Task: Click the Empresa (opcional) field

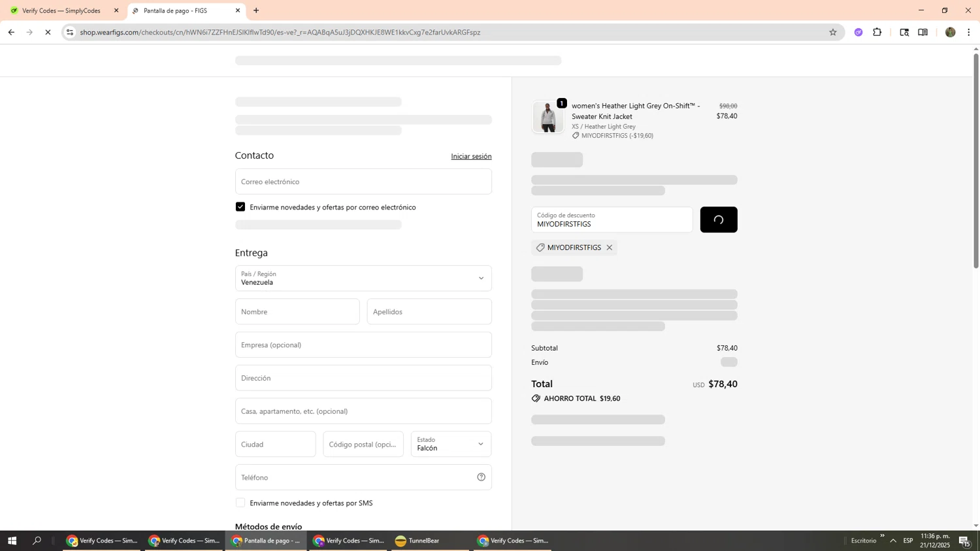Action: tap(363, 345)
